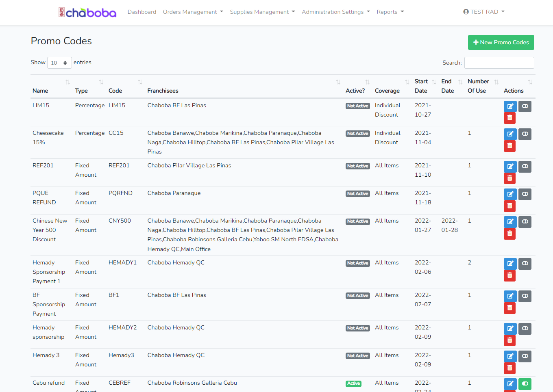Image resolution: width=553 pixels, height=392 pixels.
Task: Open the Supplies Management menu
Action: (x=263, y=12)
